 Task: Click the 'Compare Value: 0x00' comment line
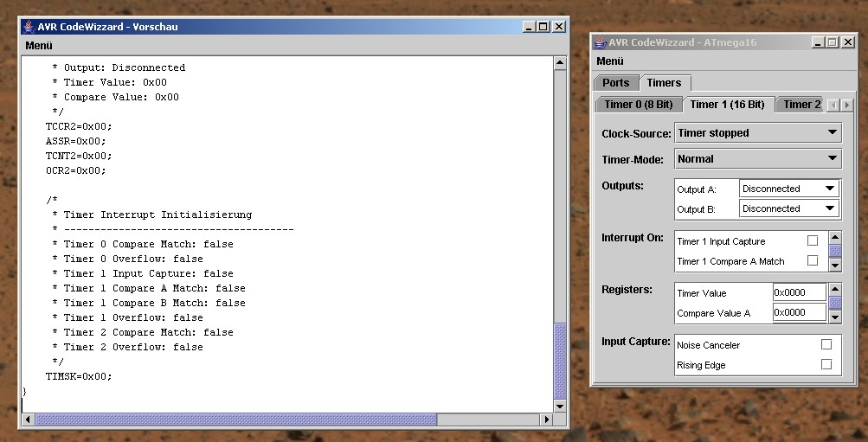[115, 97]
